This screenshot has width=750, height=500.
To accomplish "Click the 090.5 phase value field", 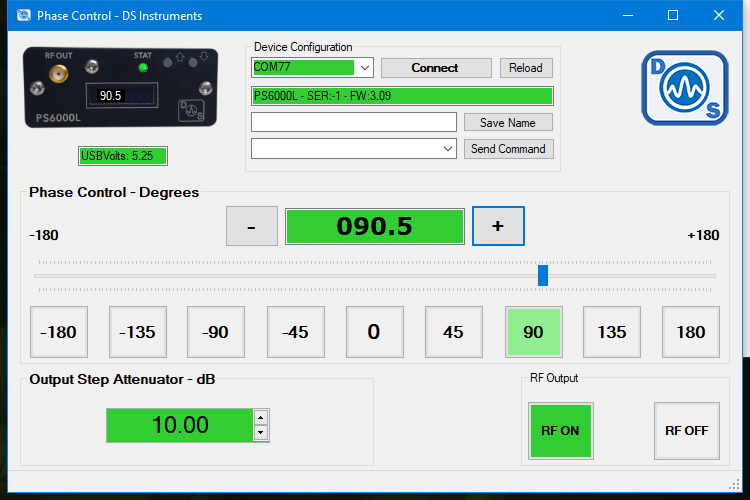I will tap(375, 226).
